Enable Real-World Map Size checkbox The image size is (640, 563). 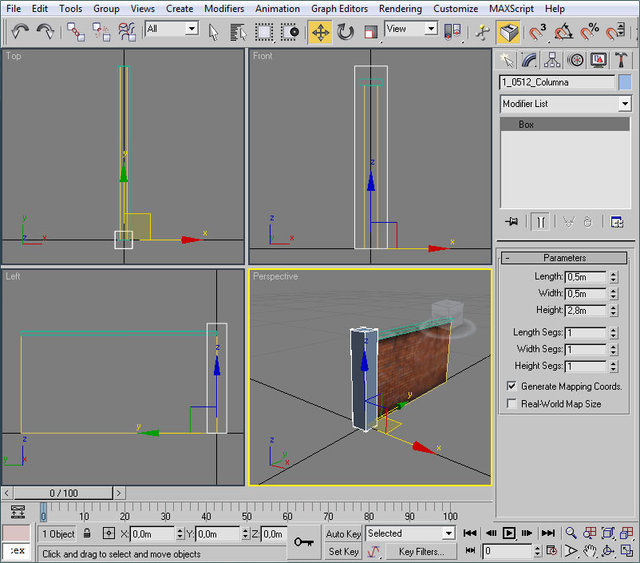coord(512,404)
